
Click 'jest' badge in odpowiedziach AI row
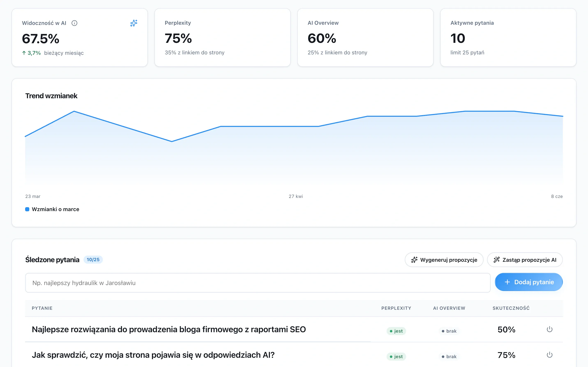point(396,356)
